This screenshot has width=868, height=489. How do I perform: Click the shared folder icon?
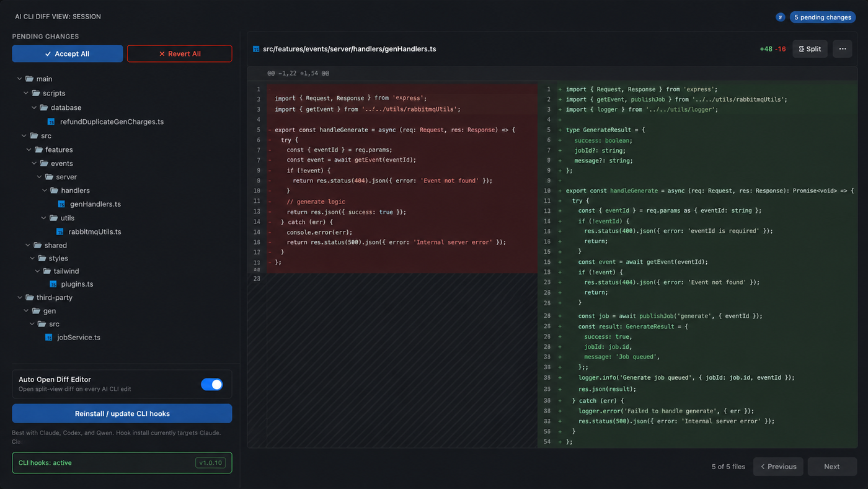[37, 245]
